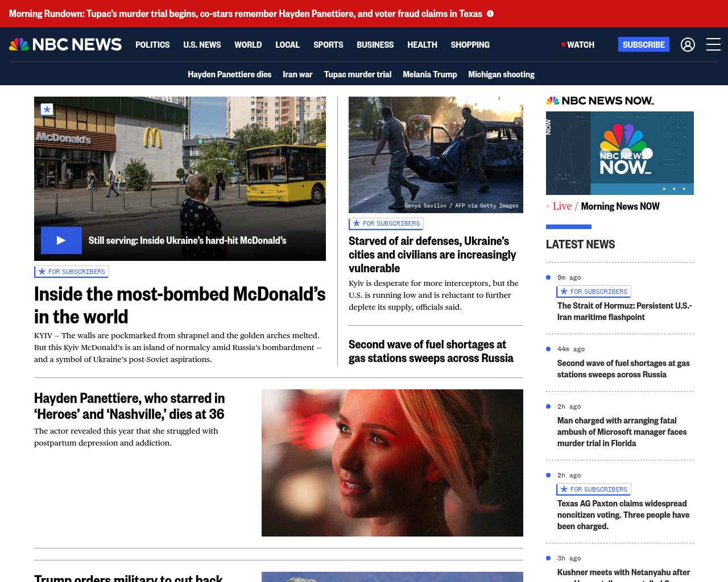Click the McDonald's video caption text
728x582 pixels.
tap(188, 240)
